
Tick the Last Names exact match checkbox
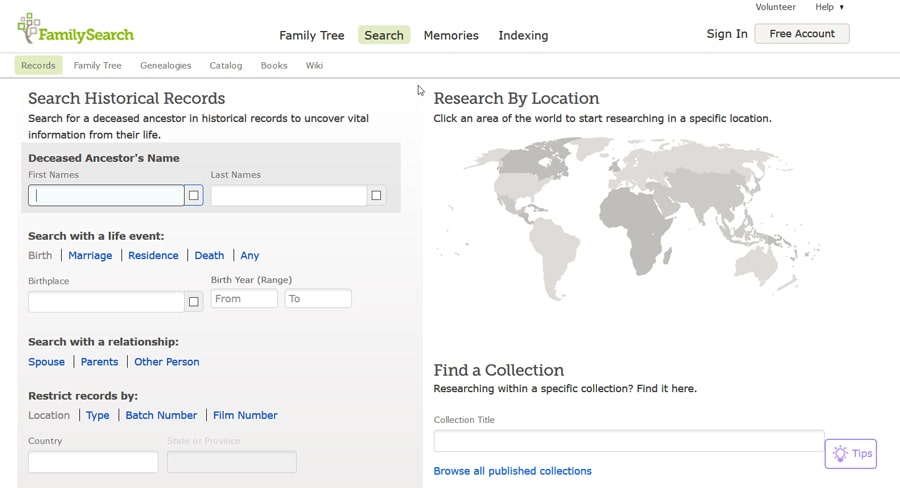376,195
